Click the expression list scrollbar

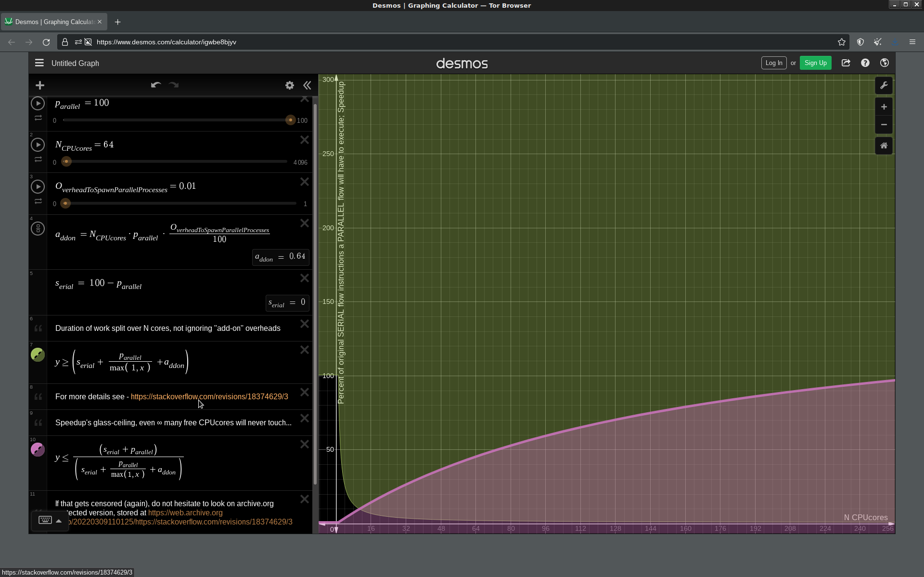pyautogui.click(x=315, y=294)
